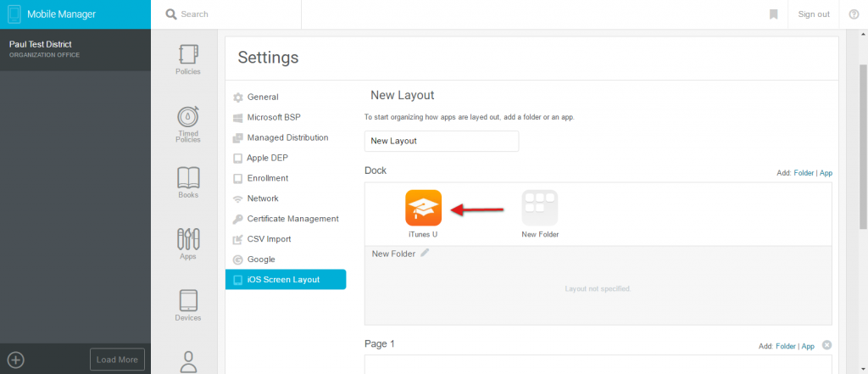Click the Mobile Manager title text

tap(61, 14)
